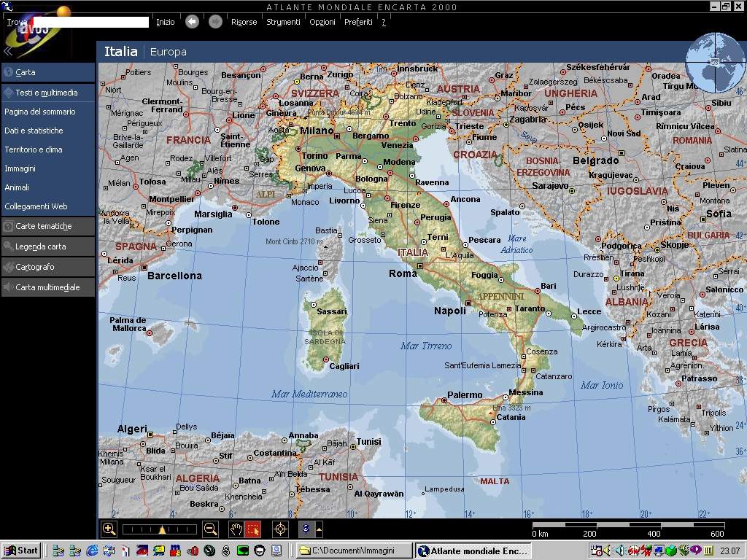Click the Mar Tirreno sea label

click(426, 346)
